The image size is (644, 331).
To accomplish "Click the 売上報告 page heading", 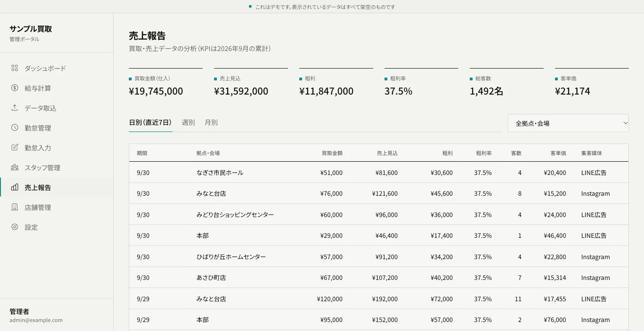I will [x=147, y=36].
